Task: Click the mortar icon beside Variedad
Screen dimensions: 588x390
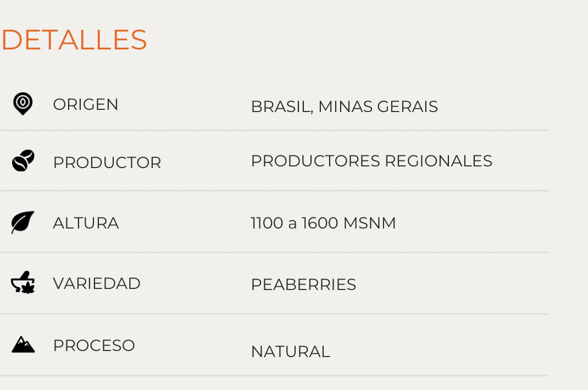Action: tap(23, 283)
